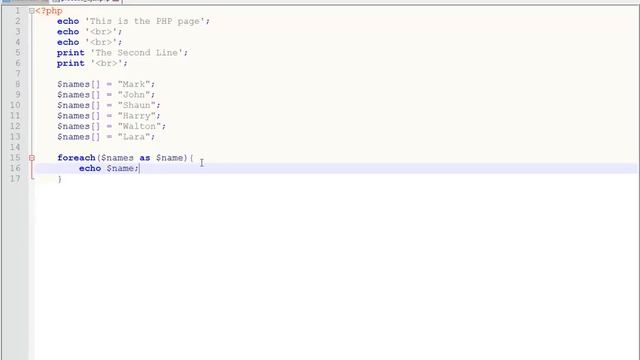This screenshot has height=360, width=640.
Task: Click the echo '<br>' on line 4
Action: tap(89, 42)
